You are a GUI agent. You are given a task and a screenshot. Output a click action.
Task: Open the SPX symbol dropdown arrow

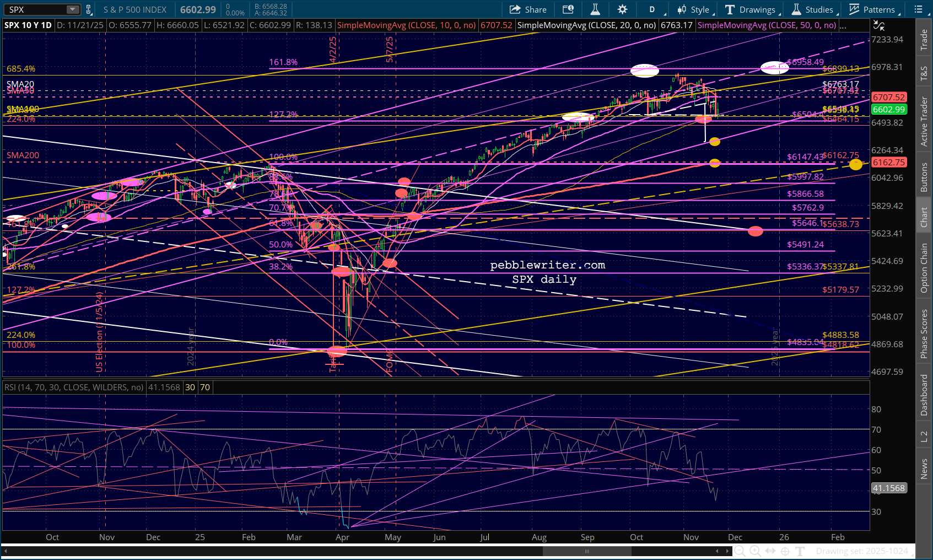[73, 9]
